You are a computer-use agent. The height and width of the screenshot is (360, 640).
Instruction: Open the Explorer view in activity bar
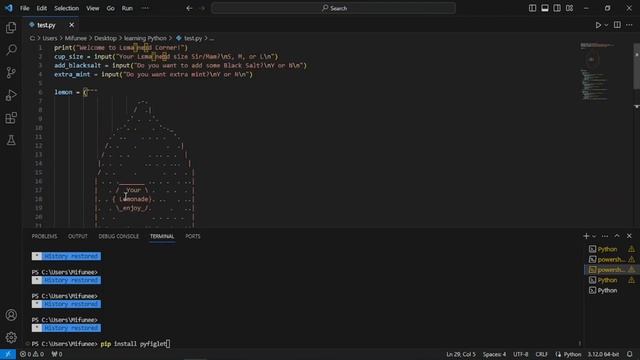11,28
